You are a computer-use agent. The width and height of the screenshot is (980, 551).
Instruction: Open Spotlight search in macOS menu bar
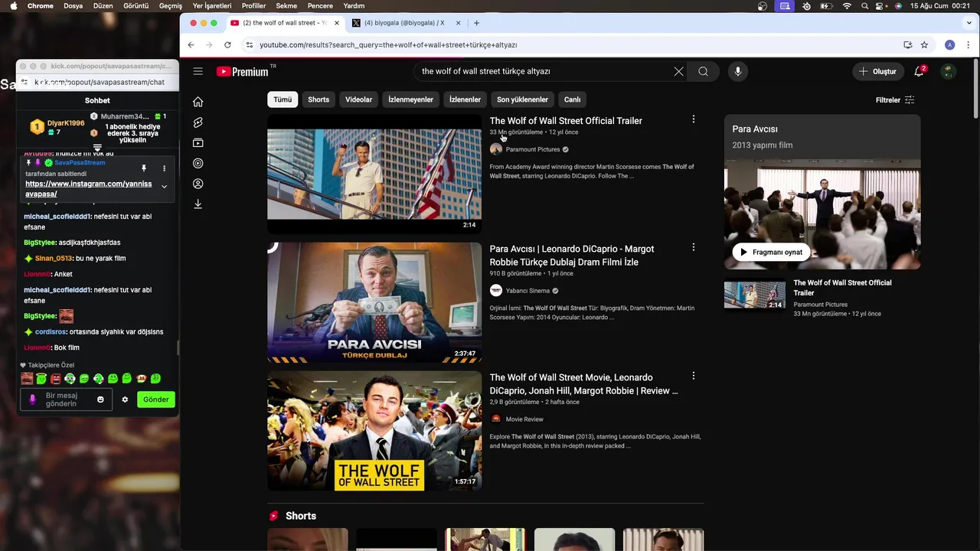coord(864,5)
